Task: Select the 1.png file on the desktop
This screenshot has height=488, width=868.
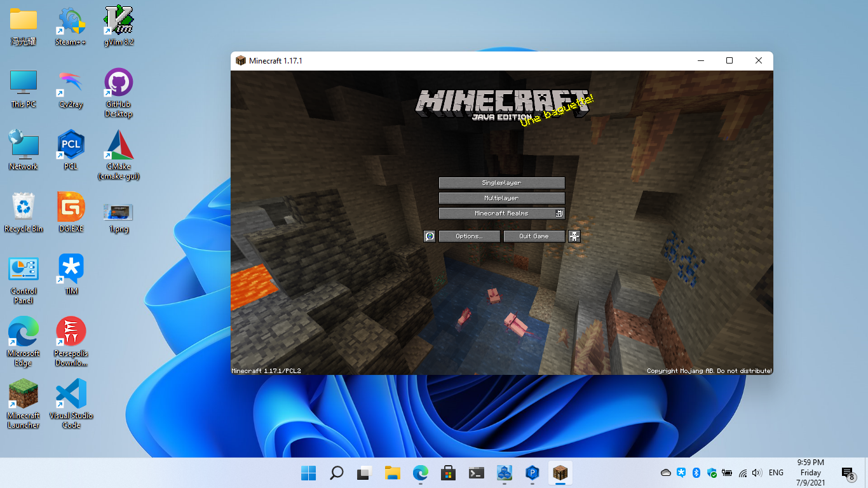Action: (118, 217)
